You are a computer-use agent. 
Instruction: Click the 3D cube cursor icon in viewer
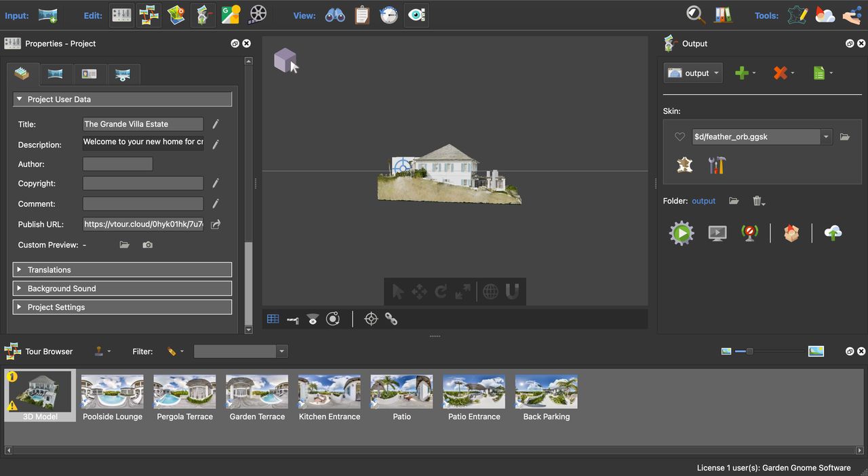(x=286, y=60)
